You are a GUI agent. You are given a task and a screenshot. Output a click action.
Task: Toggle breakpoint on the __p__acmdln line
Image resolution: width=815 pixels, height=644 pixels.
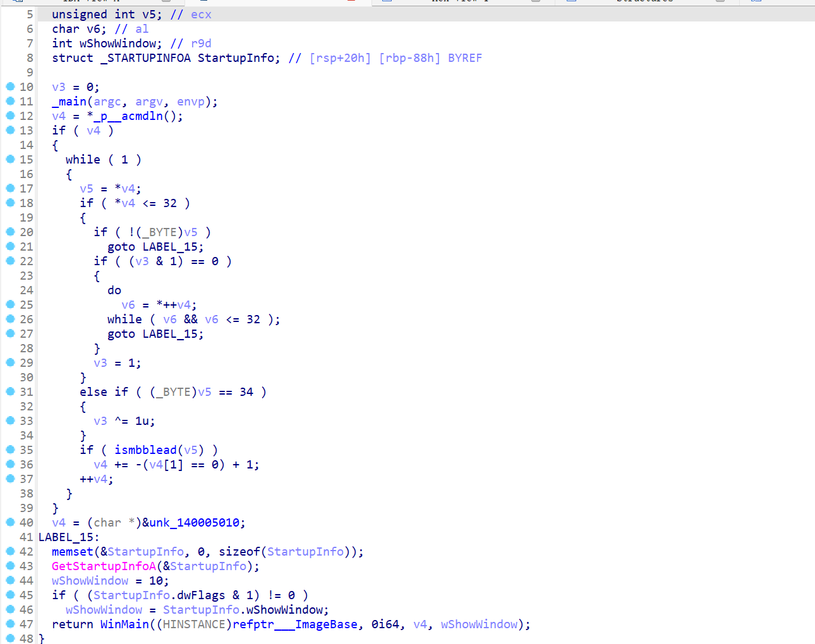coord(10,116)
